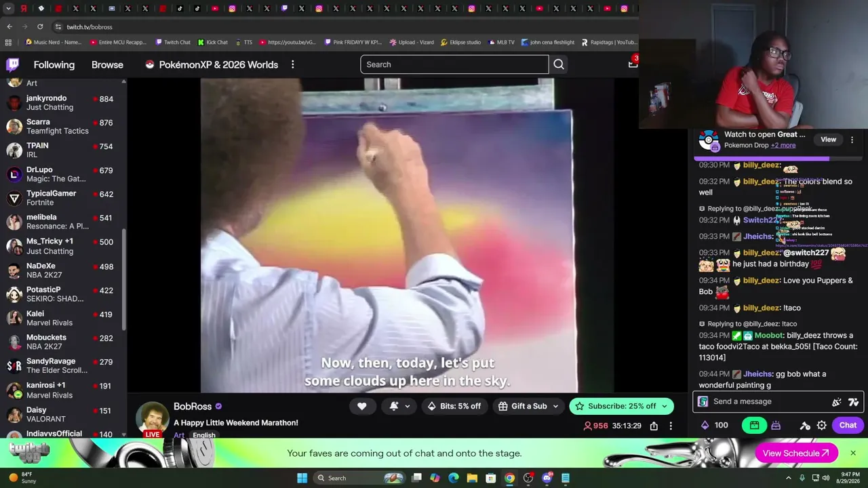Image resolution: width=868 pixels, height=488 pixels.
Task: Open the Following tab
Action: [x=54, y=64]
